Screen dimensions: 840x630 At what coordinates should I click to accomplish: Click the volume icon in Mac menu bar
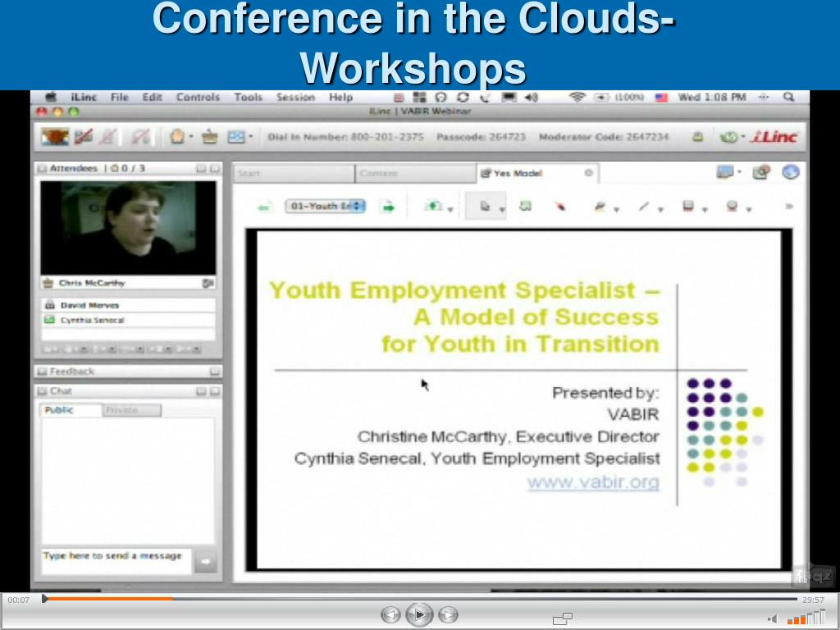pyautogui.click(x=531, y=97)
